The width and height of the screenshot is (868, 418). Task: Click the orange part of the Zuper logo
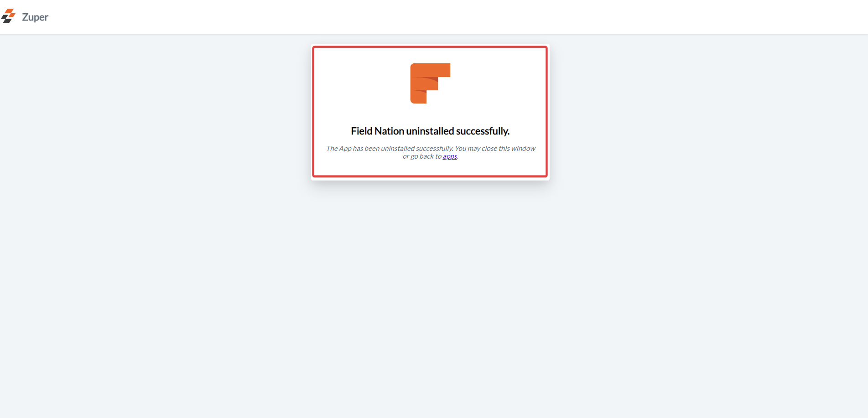point(11,13)
